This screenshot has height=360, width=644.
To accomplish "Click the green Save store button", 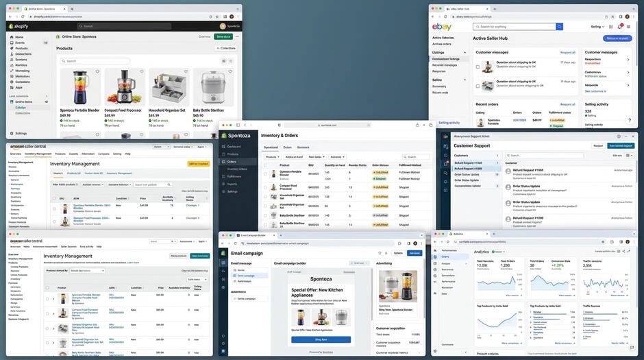I will (x=223, y=36).
